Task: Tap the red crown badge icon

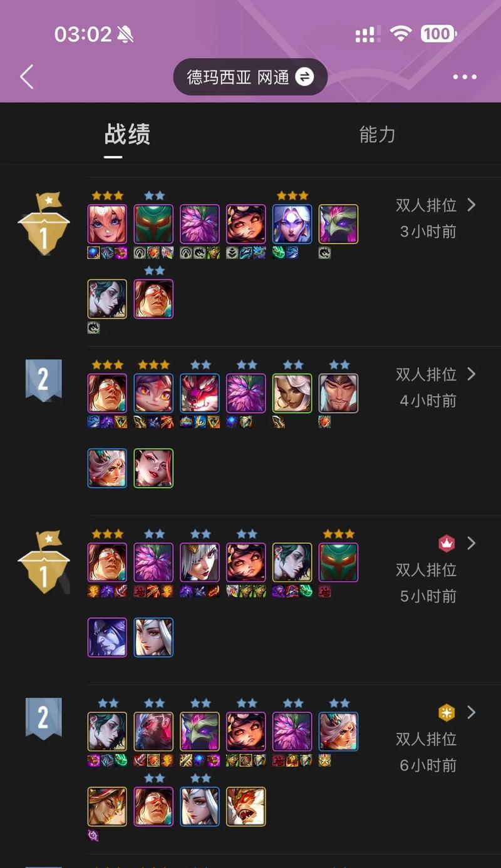Action: click(x=447, y=543)
